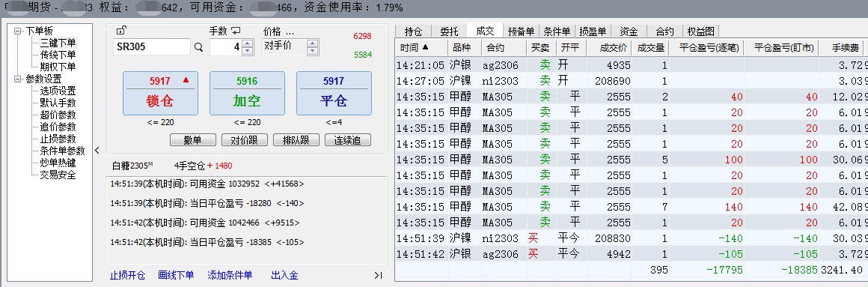Screen dimensions: 868x287
Task: Open 追价参数 settings
Action: tap(58, 127)
